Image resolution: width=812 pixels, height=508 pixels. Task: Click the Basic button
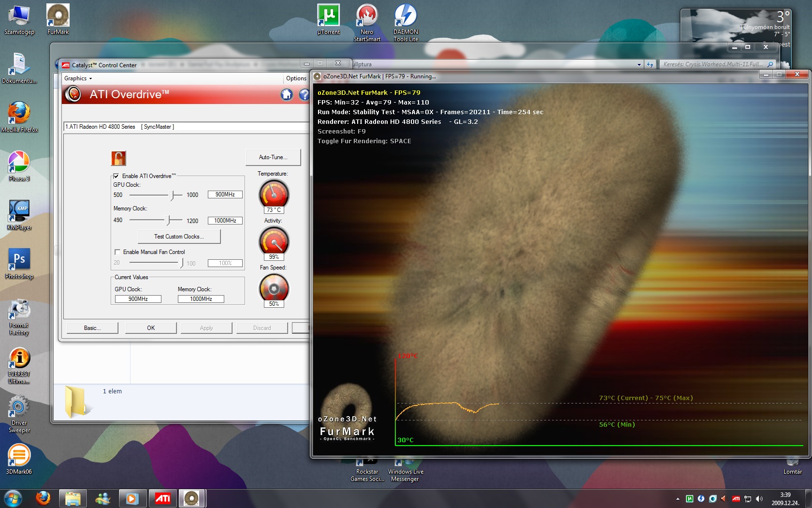[92, 328]
